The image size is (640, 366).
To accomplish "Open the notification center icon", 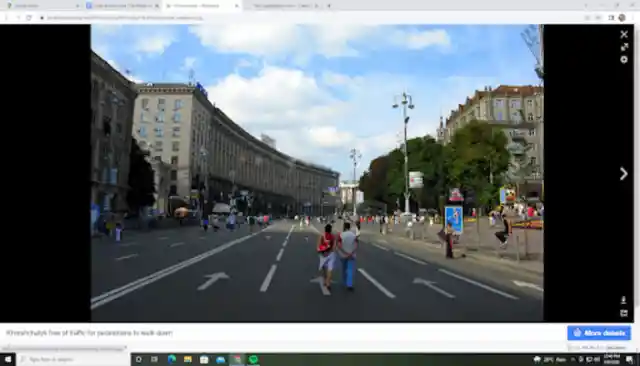I will (x=630, y=359).
